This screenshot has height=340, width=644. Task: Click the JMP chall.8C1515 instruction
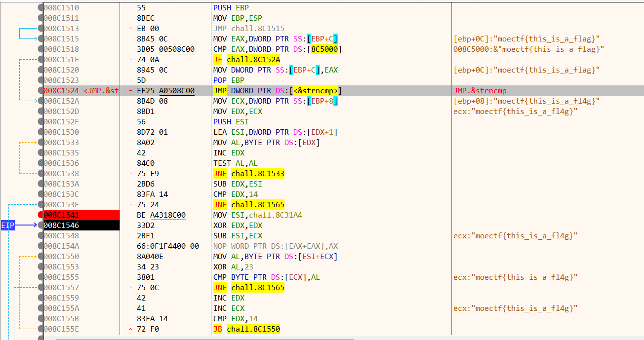tap(248, 29)
